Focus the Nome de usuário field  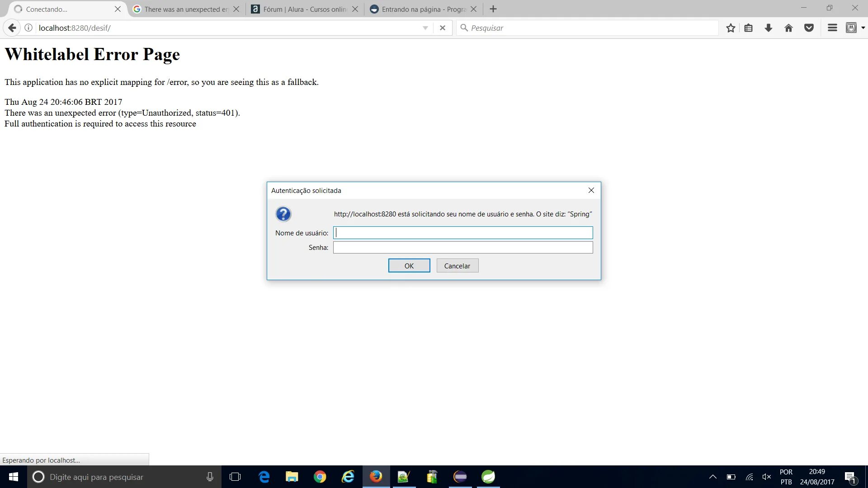tap(463, 233)
